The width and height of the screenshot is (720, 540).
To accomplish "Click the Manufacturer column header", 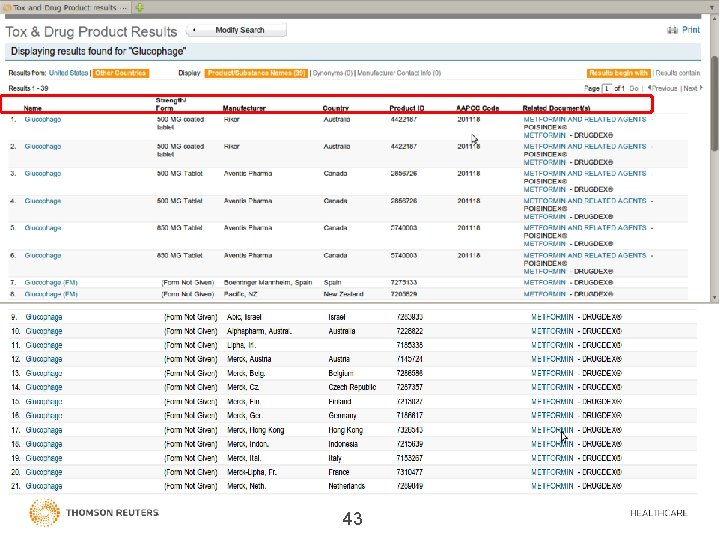I will pos(244,108).
